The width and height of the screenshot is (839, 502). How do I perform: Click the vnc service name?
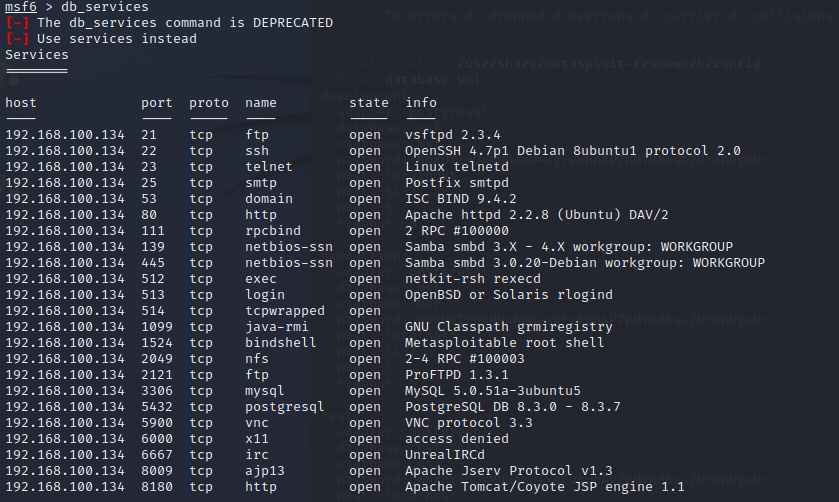click(x=257, y=423)
